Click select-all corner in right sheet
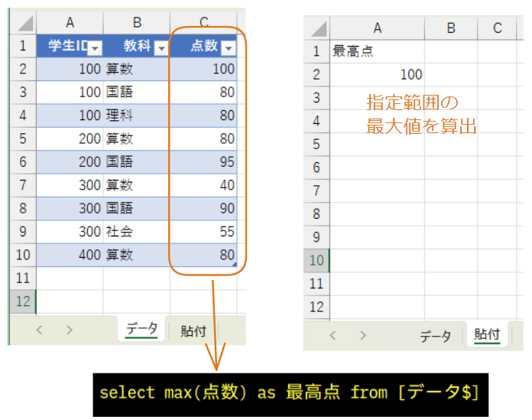The width and height of the screenshot is (532, 420). pos(317,28)
